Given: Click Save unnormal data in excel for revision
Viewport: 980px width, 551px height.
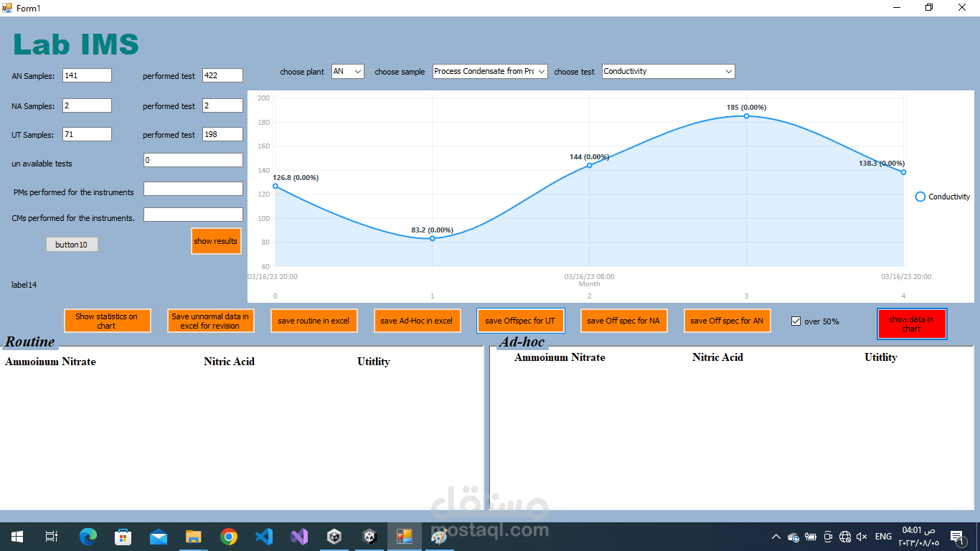Looking at the screenshot, I should 210,321.
